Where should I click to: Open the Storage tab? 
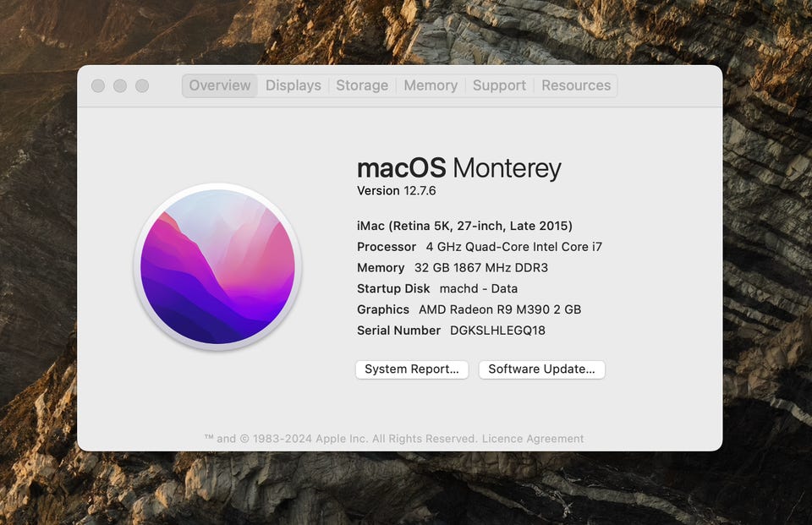click(362, 85)
